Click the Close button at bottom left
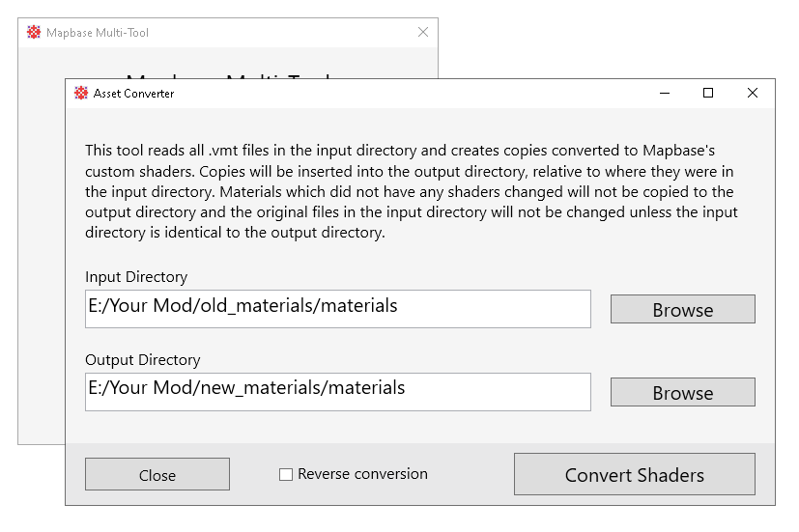 click(x=157, y=474)
